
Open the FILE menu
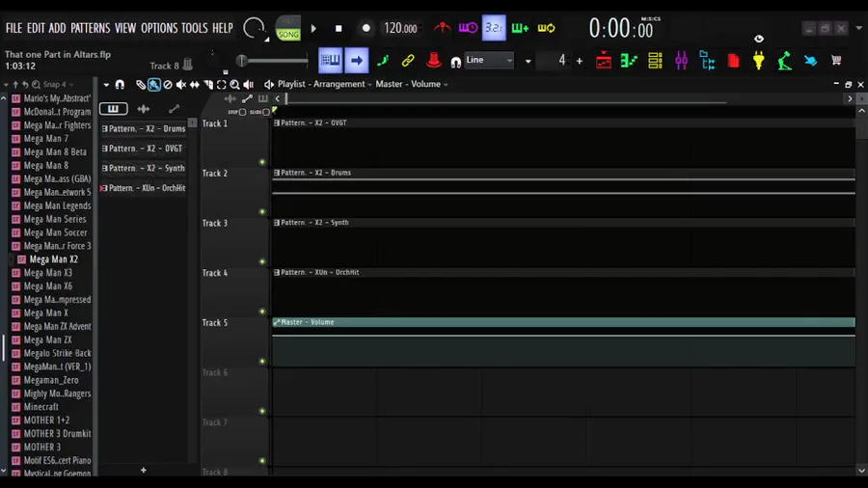pyautogui.click(x=14, y=28)
